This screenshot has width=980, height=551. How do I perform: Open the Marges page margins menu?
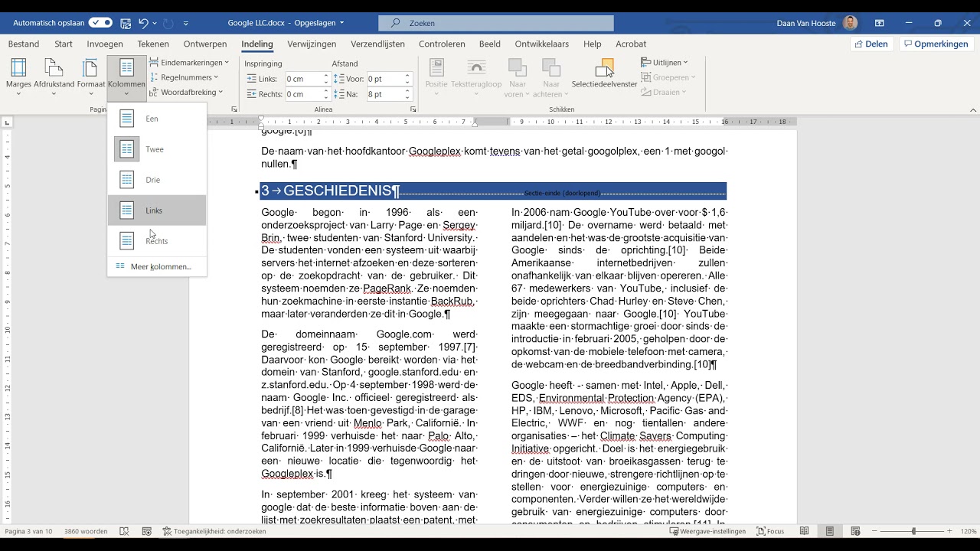point(18,78)
